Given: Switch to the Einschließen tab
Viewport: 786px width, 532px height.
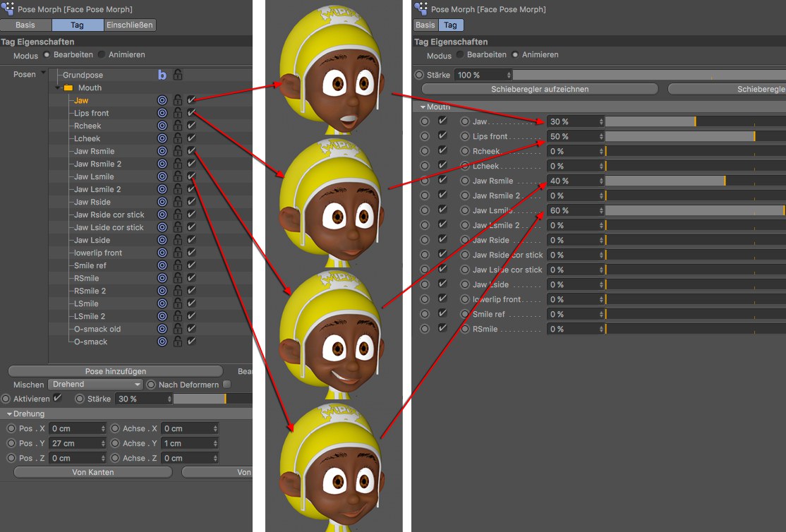Looking at the screenshot, I should [x=130, y=25].
